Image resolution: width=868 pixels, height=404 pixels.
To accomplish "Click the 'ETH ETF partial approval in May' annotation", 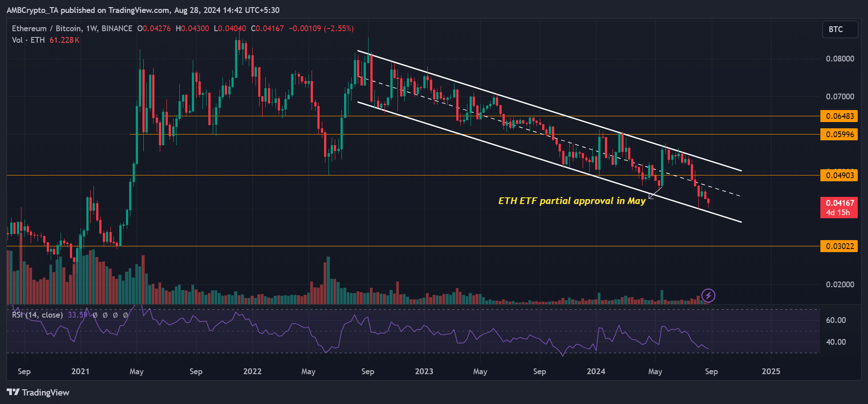I will [x=572, y=201].
